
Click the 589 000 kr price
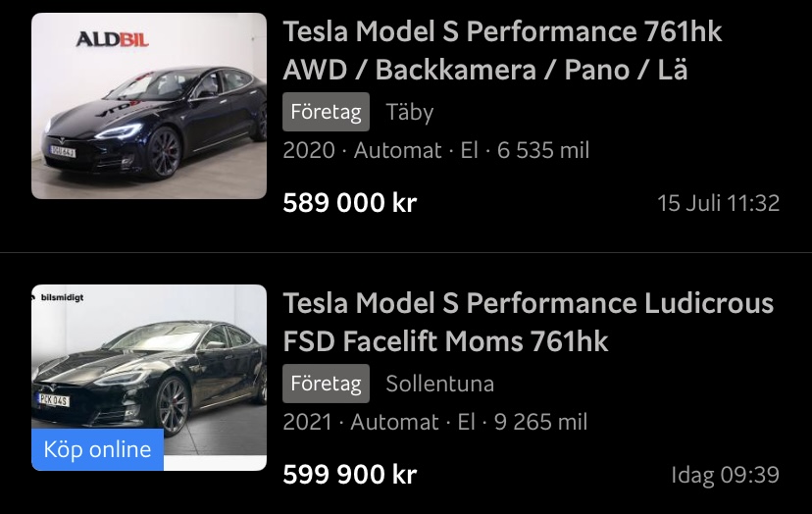coord(349,203)
